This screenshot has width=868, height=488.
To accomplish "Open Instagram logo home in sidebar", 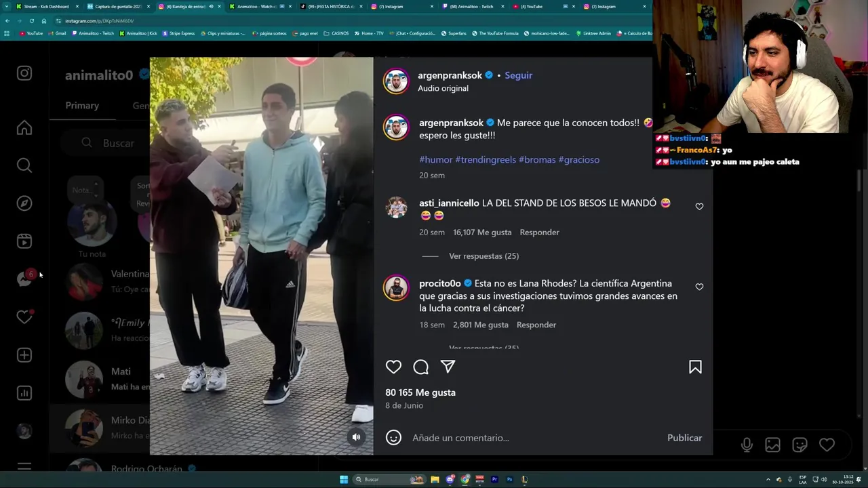I will (24, 73).
